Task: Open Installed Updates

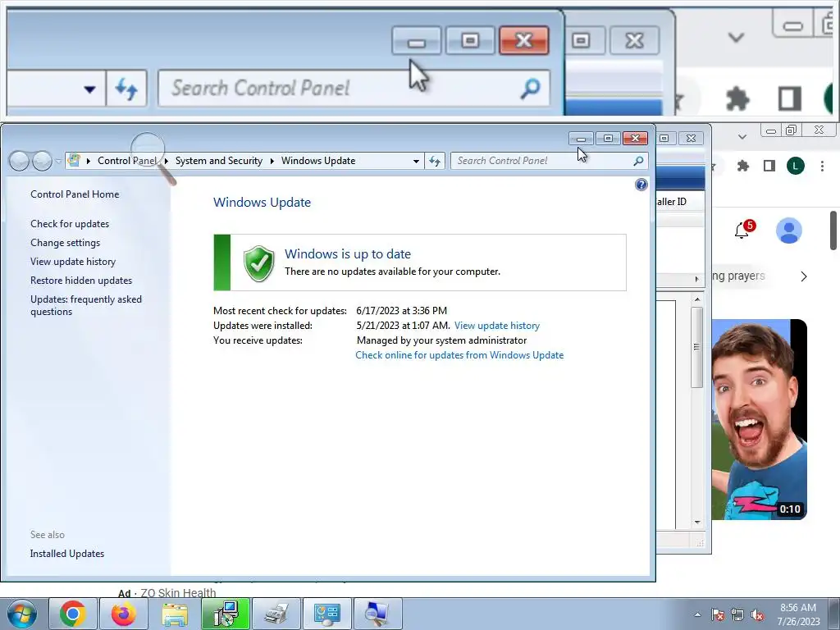Action: pos(67,554)
